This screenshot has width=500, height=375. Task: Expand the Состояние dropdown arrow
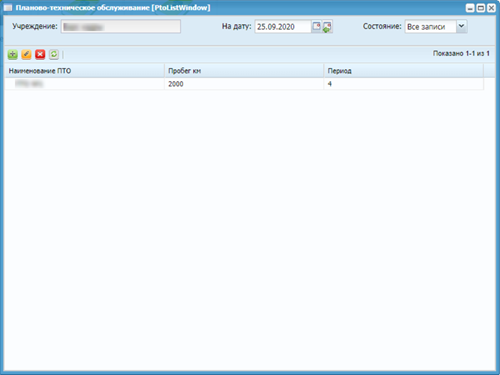click(x=461, y=26)
